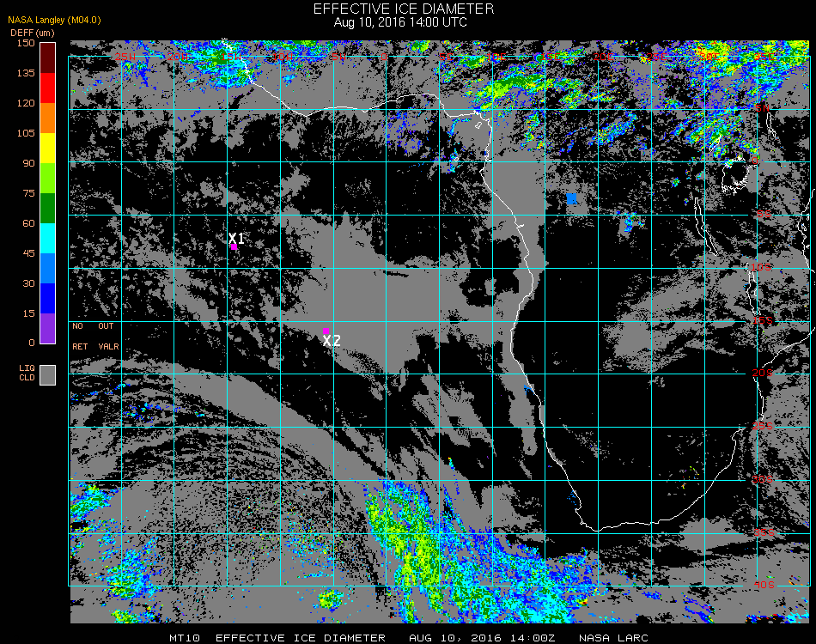Viewport: 816px width, 644px height.
Task: Click the '60' legend scale value
Action: click(28, 223)
